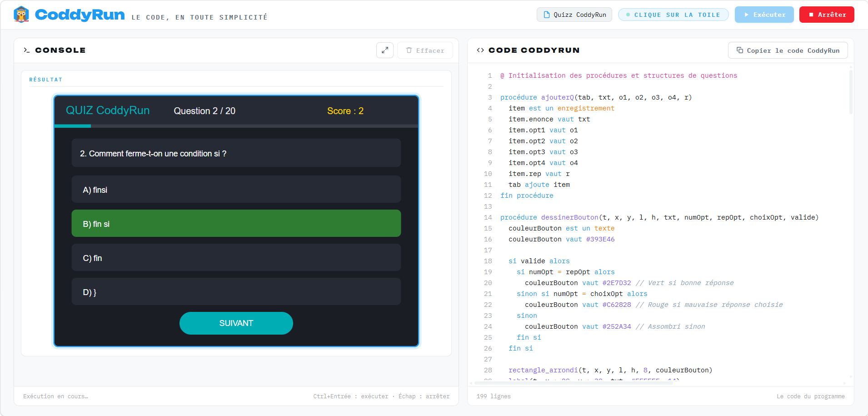The width and height of the screenshot is (868, 416).
Task: Click the 'CODE CODDYRUN' panel heading
Action: tap(534, 50)
